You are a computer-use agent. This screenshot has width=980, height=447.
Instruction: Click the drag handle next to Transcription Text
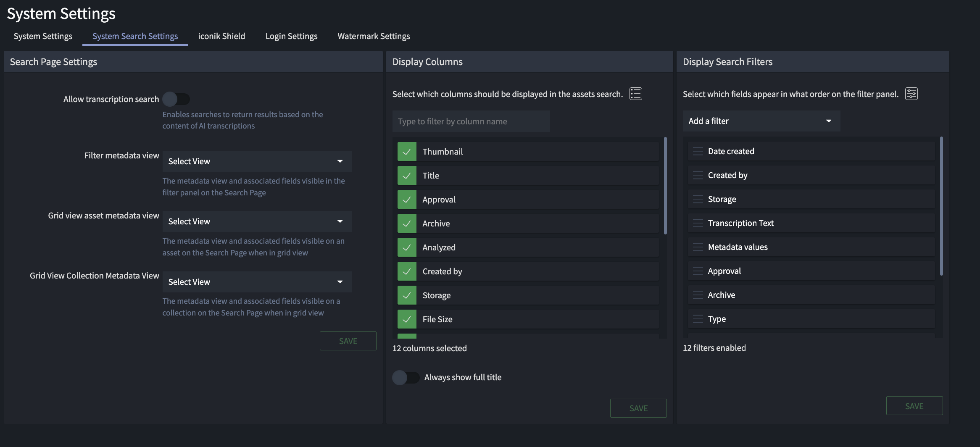[x=698, y=223]
